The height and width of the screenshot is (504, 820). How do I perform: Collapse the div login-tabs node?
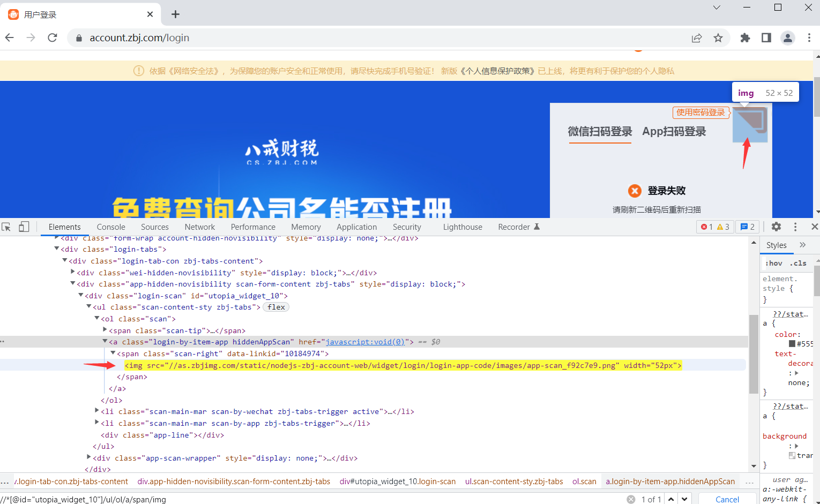tap(57, 249)
